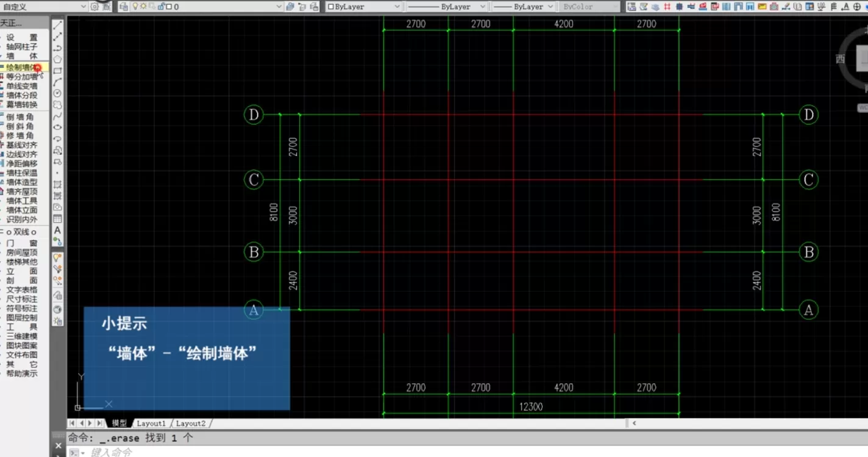The height and width of the screenshot is (457, 868).
Task: Open the Layer Properties Manager icon
Action: click(x=124, y=7)
